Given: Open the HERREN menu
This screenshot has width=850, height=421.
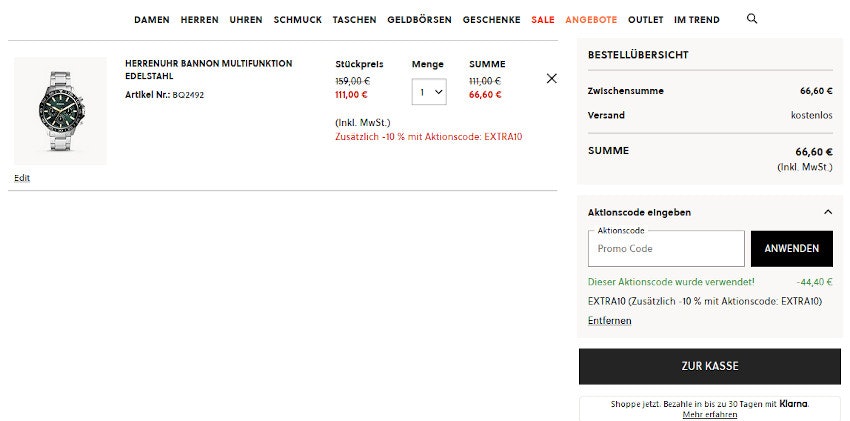Looking at the screenshot, I should (x=199, y=20).
